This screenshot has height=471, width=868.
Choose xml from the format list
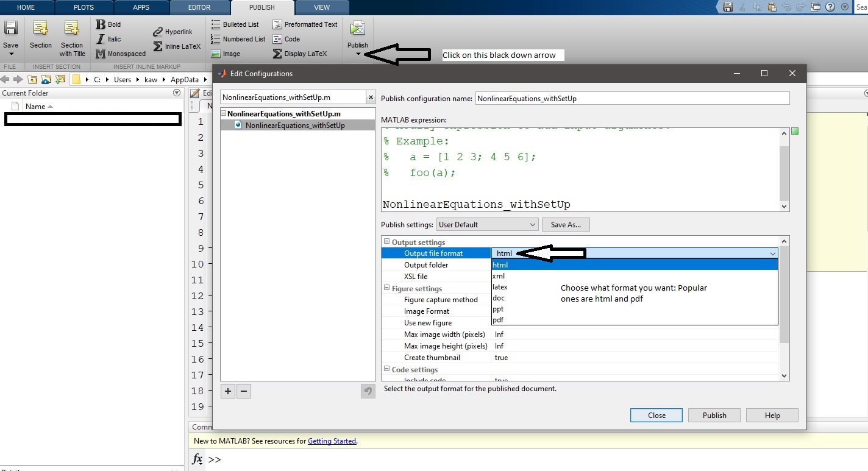tap(635, 276)
